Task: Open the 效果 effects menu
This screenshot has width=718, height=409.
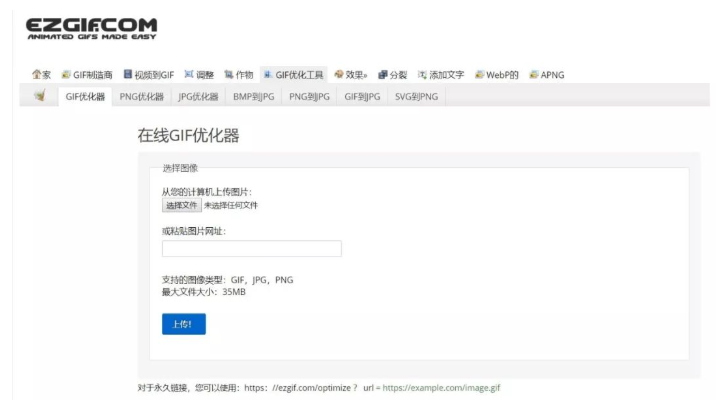Action: [x=351, y=75]
